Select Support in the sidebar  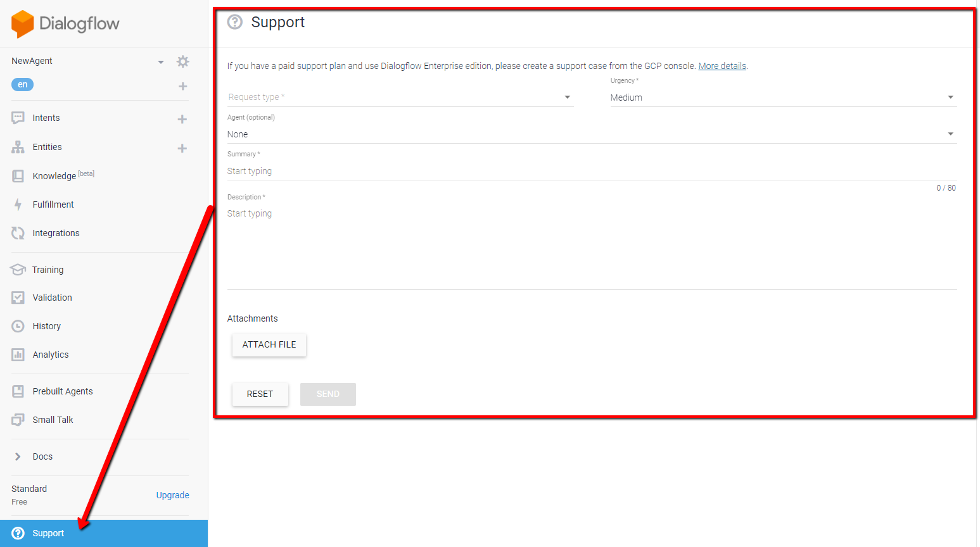pos(104,533)
